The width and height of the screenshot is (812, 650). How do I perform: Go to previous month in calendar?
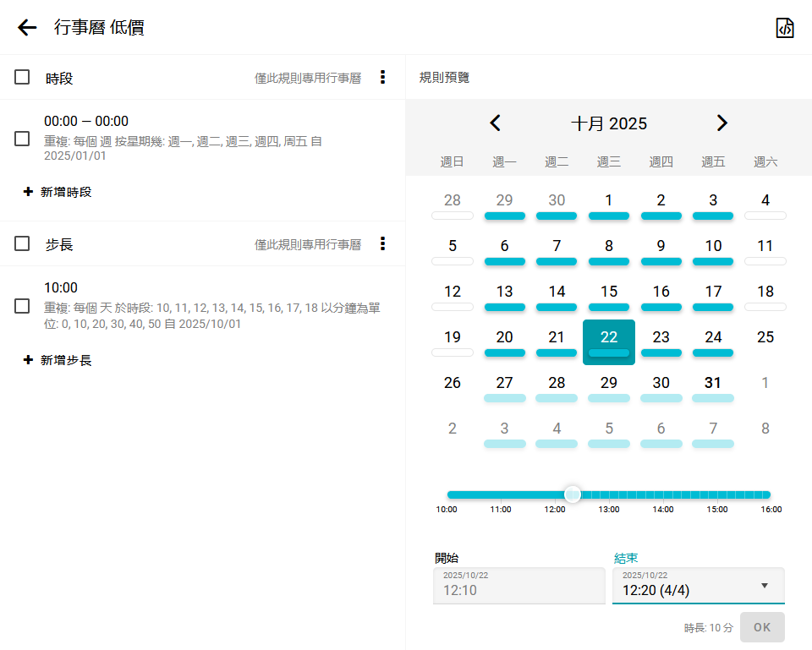496,123
